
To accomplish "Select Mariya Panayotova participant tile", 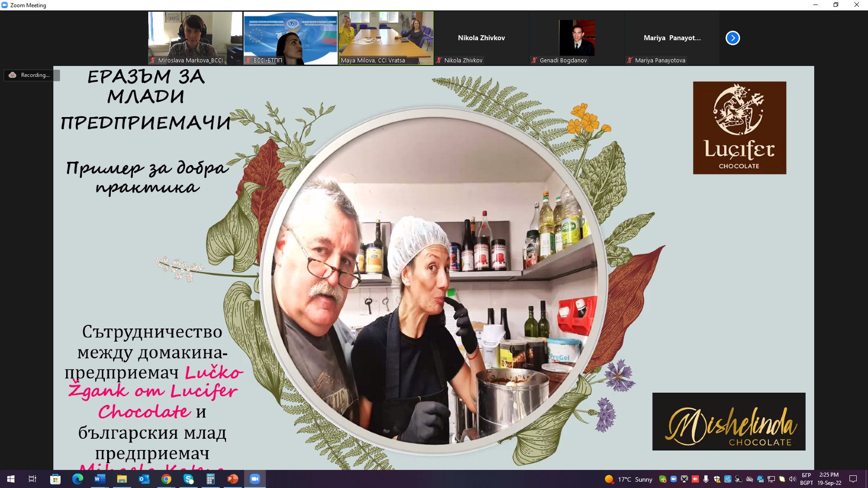I will (672, 38).
